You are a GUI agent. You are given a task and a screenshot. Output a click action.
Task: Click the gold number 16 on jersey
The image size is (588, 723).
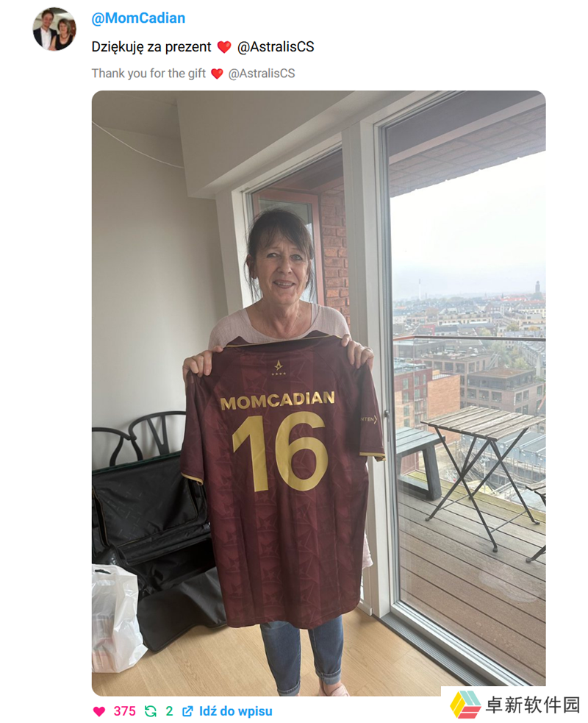pyautogui.click(x=280, y=452)
